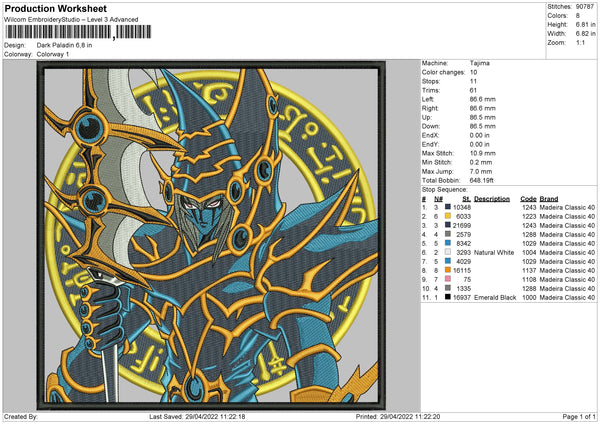Select the pink swatch beside 75 stitches

point(448,279)
